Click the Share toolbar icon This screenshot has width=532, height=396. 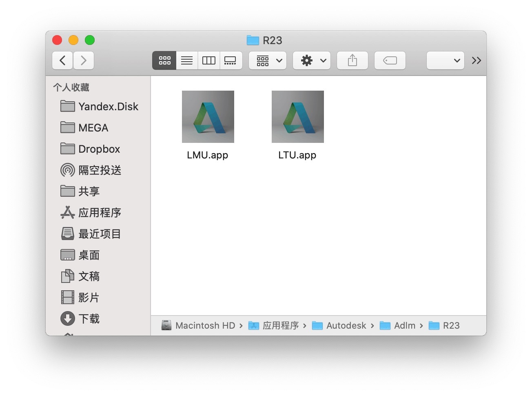[x=352, y=60]
